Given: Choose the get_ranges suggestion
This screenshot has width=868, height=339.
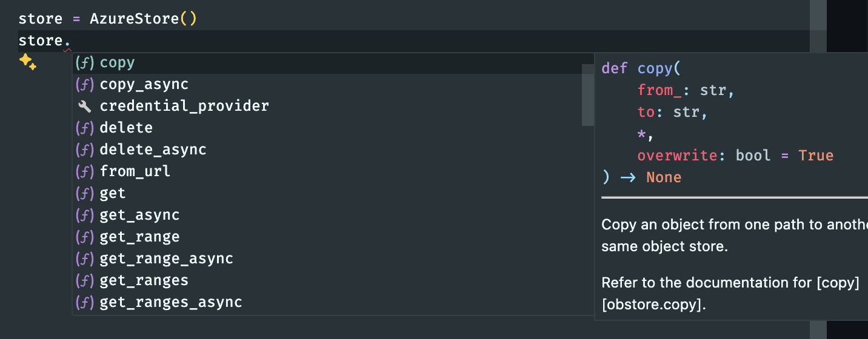Looking at the screenshot, I should 144,281.
